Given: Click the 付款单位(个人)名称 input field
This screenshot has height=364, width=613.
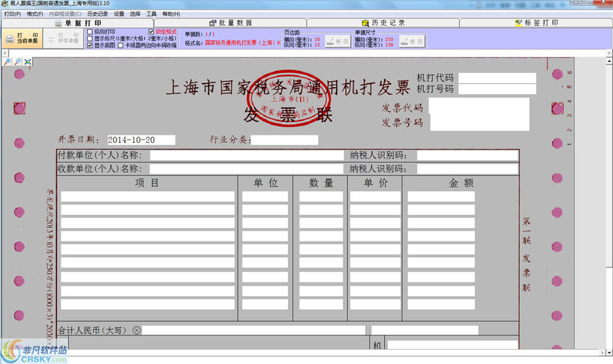Looking at the screenshot, I should pos(247,155).
